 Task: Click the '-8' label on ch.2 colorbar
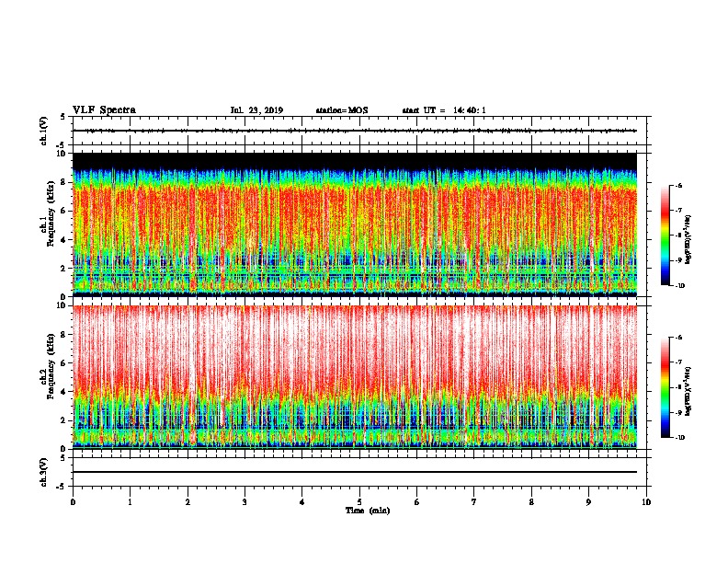678,387
